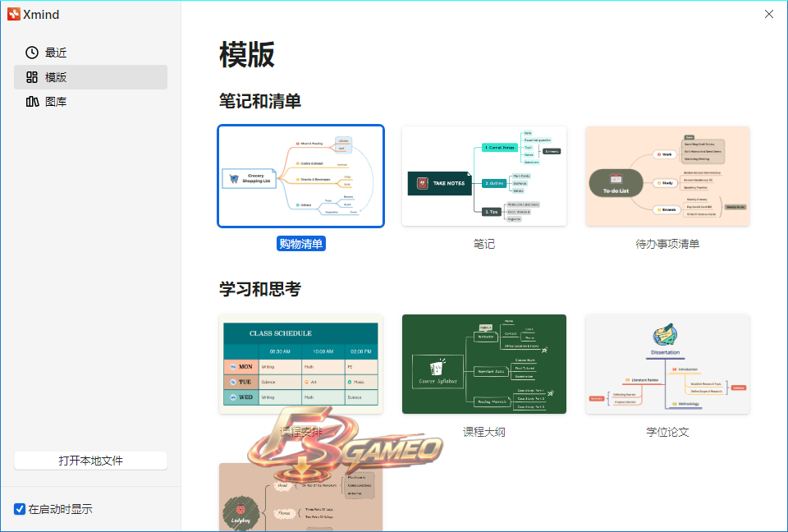Viewport: 788px width, 532px height.
Task: Open the 图库 gallery section
Action: pyautogui.click(x=90, y=102)
